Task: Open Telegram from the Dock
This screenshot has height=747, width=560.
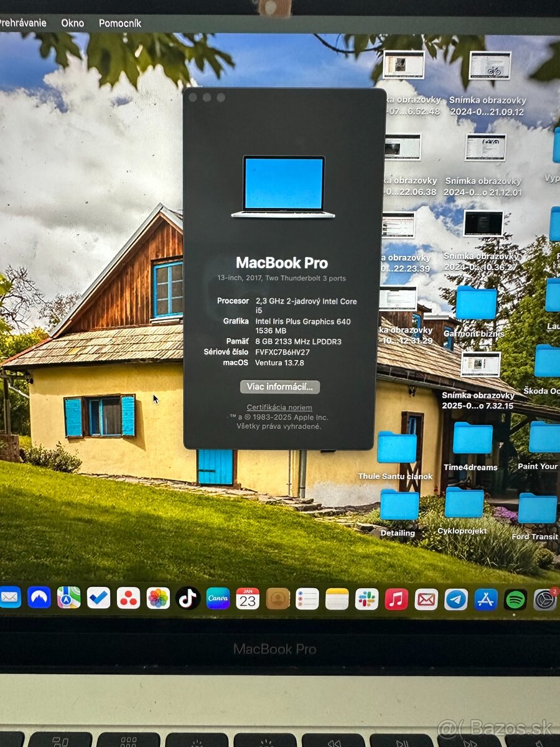Action: coord(456,599)
